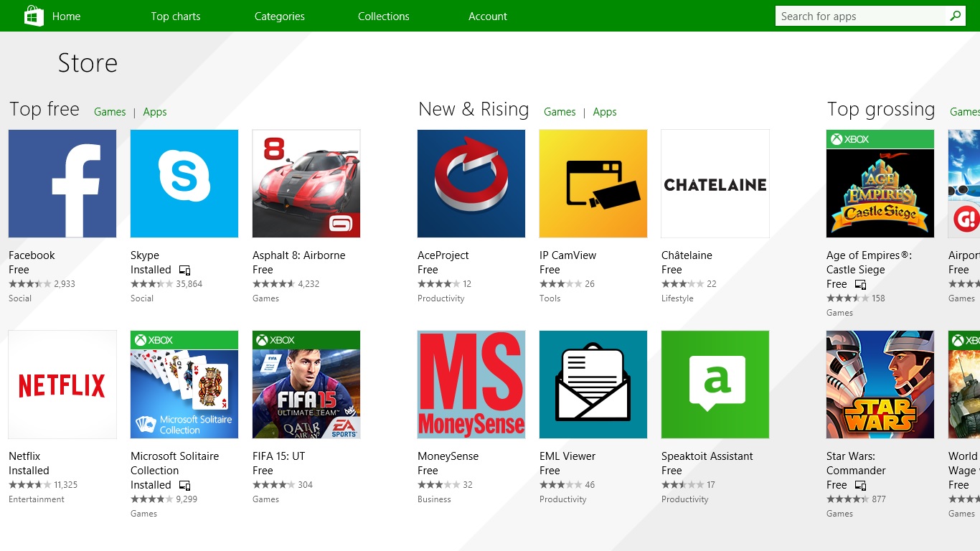Viewport: 980px width, 551px height.
Task: Click the EML Viewer title text
Action: coord(567,456)
